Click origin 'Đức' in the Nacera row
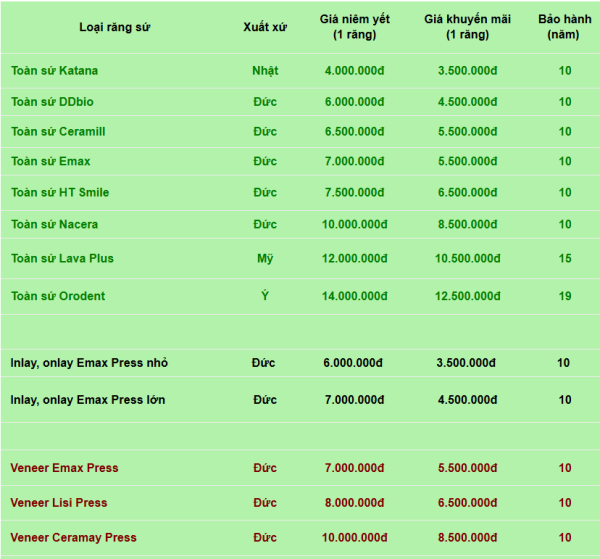This screenshot has height=559, width=600. pos(265,224)
